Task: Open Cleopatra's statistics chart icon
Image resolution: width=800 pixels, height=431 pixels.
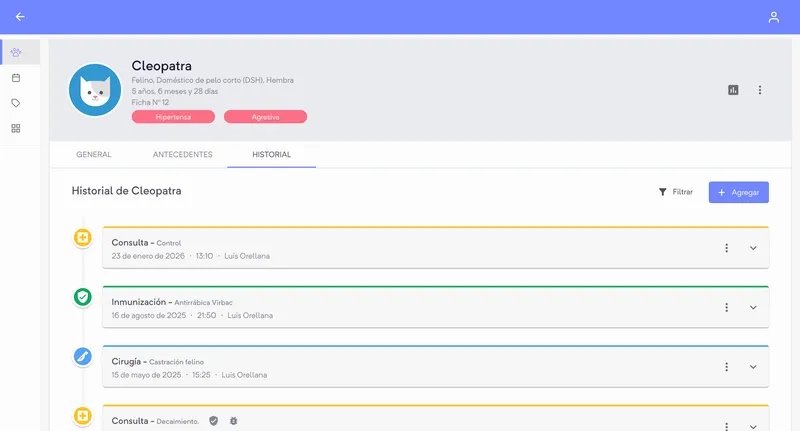Action: [733, 90]
